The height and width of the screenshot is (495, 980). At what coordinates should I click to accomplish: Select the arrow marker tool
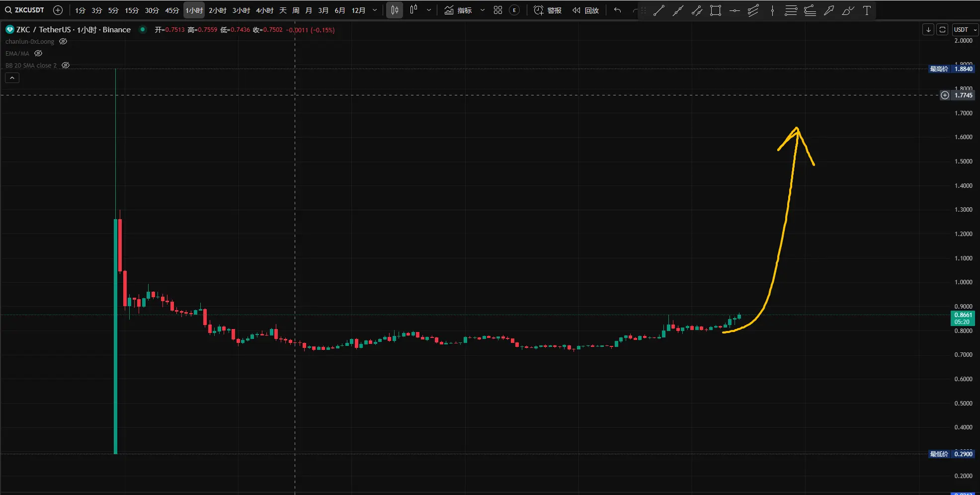(829, 10)
